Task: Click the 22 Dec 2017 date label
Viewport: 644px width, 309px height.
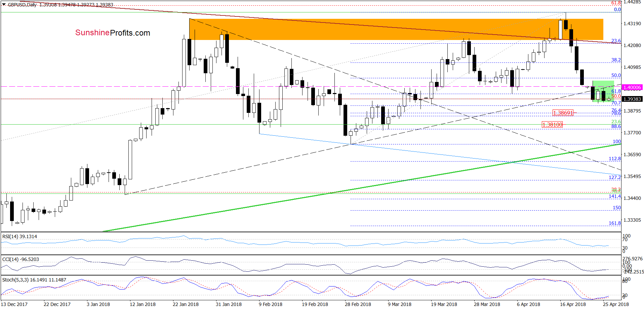Action: click(x=57, y=304)
